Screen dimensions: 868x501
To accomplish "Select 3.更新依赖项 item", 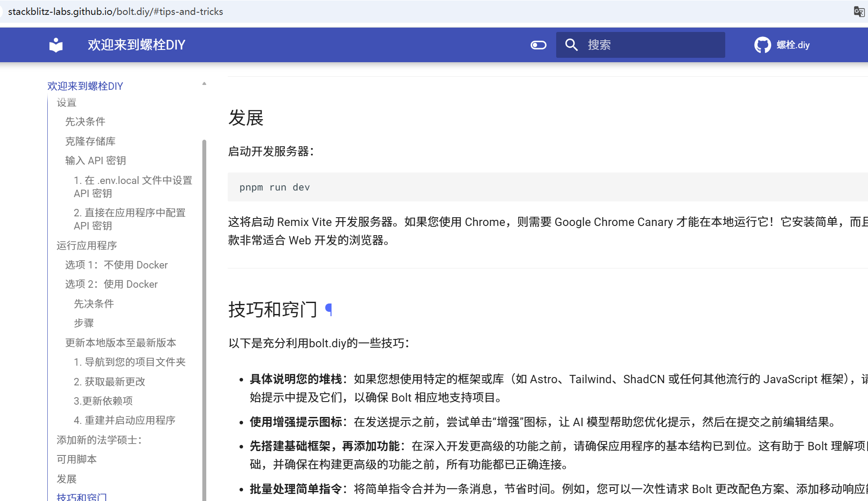I will (x=103, y=401).
